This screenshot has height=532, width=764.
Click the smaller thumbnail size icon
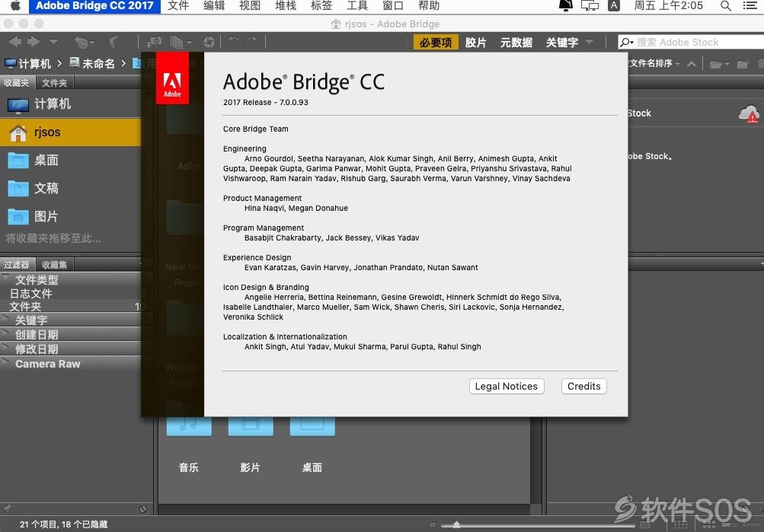click(432, 524)
